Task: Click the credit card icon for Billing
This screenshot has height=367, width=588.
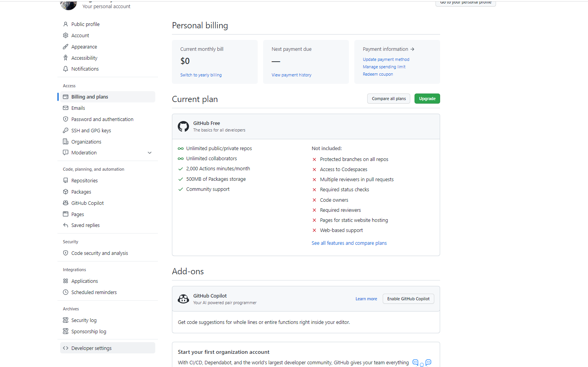Action: coord(66,97)
